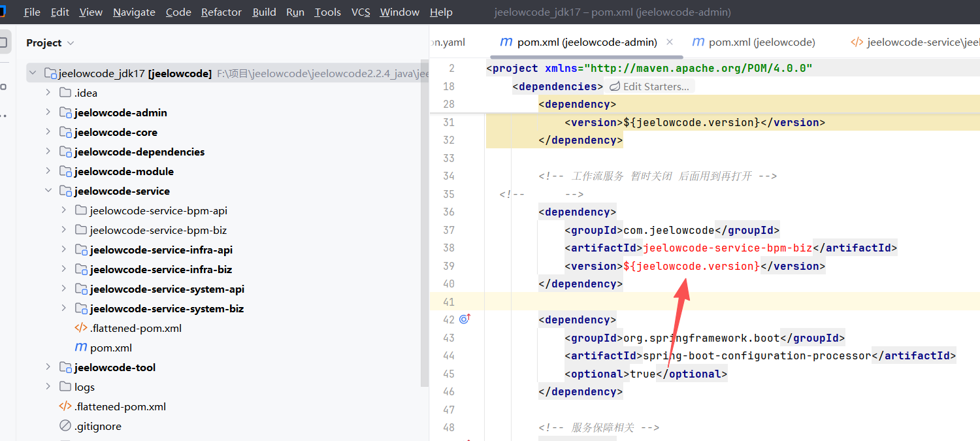
Task: Expand the jeelowcode-service-bpm-biz folder
Action: point(63,230)
